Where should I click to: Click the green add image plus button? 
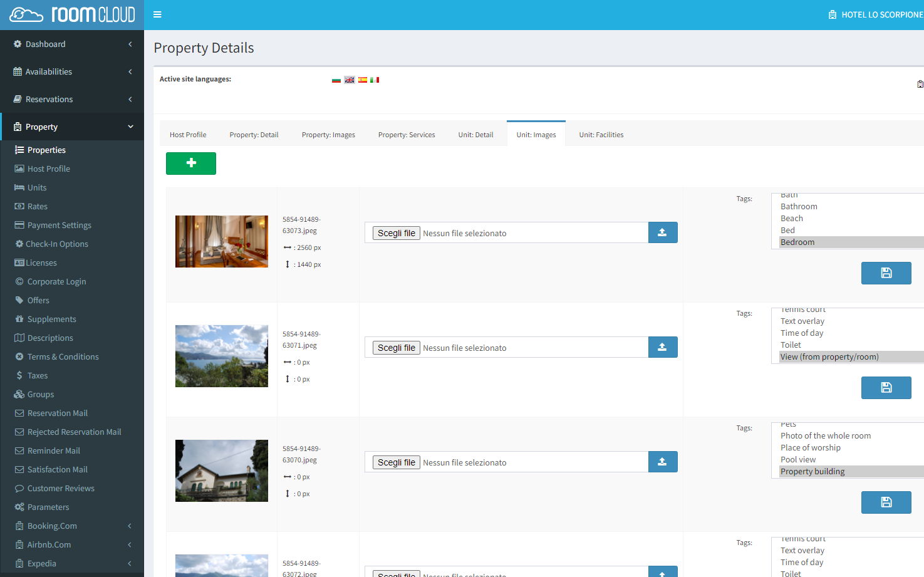[x=191, y=164]
